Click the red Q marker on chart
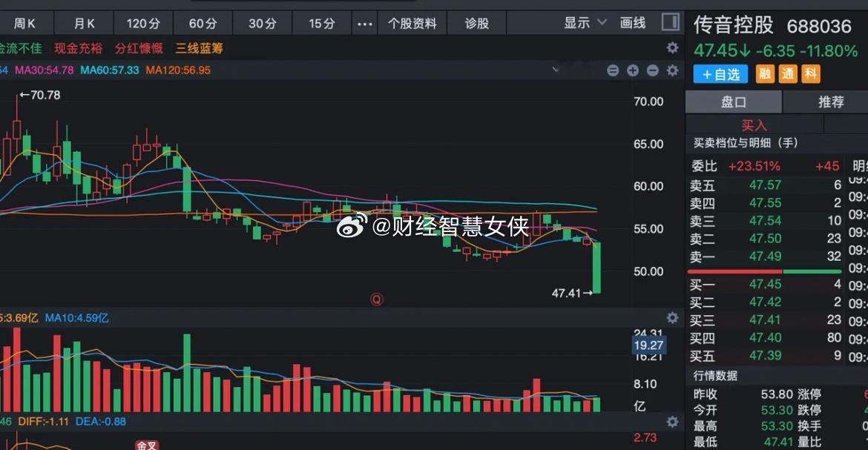868x450 pixels. [376, 300]
